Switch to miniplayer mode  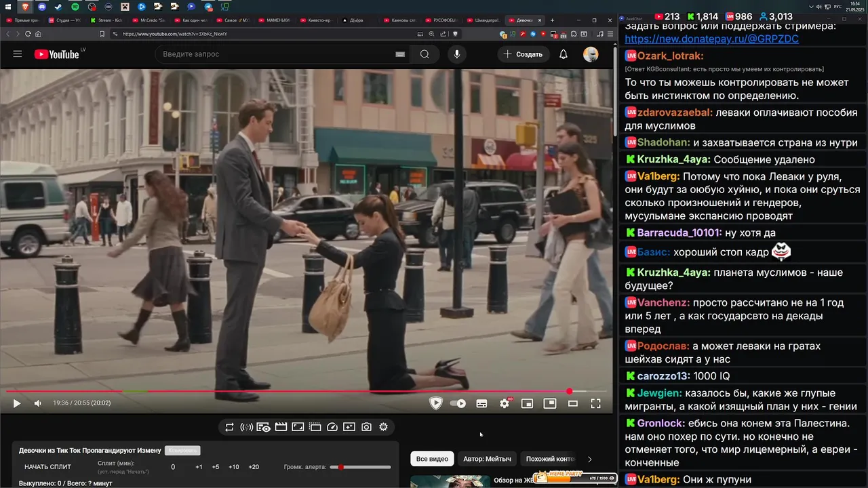[x=527, y=403]
